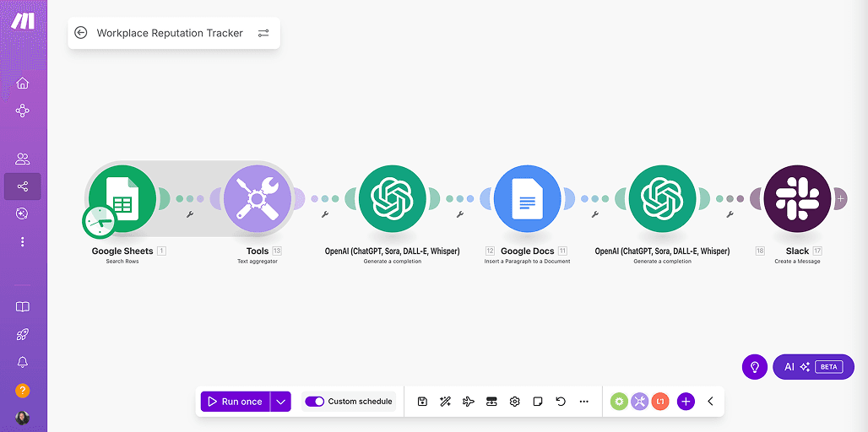Select the Tools Text aggregator module
868x432 pixels.
click(x=258, y=198)
